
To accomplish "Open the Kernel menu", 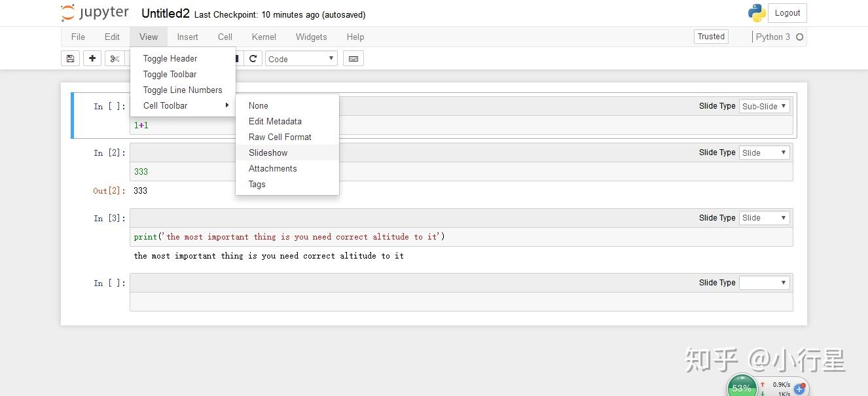I will [264, 37].
